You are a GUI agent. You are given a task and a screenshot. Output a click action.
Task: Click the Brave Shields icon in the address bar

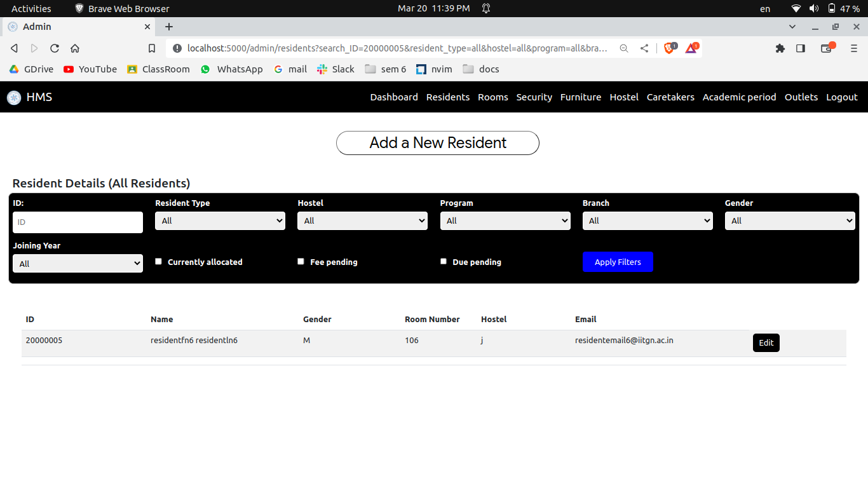pos(669,48)
